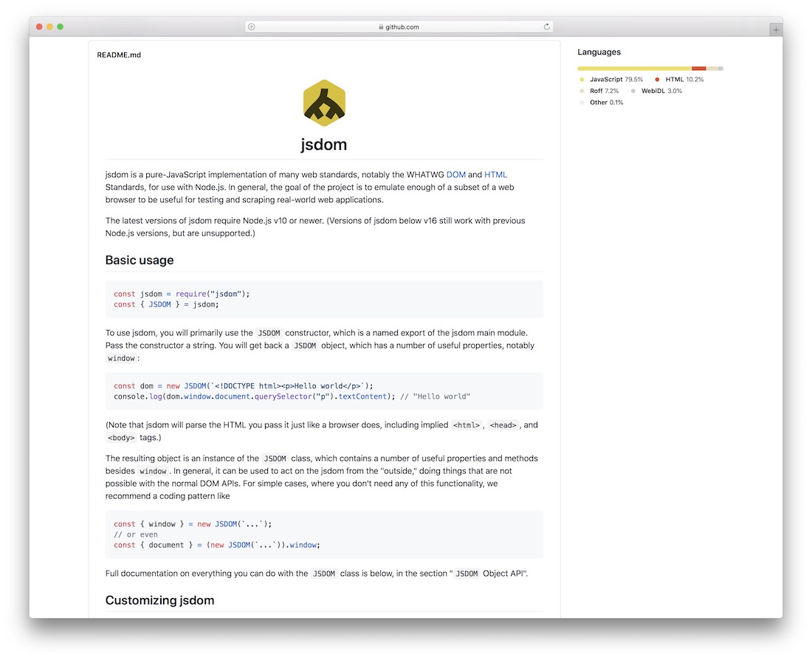This screenshot has width=812, height=660.
Task: Click the Basic usage heading
Action: [140, 260]
